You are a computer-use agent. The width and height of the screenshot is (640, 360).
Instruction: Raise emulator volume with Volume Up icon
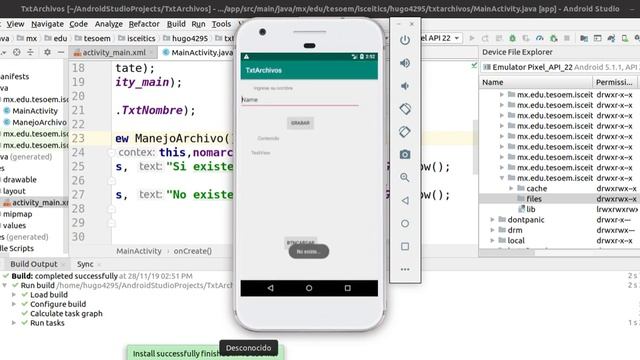tap(405, 63)
